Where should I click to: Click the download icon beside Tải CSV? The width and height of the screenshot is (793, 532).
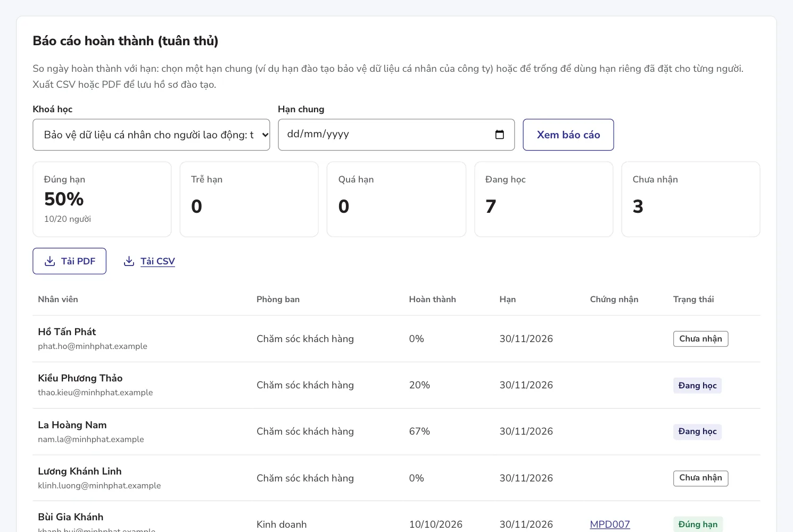(129, 261)
